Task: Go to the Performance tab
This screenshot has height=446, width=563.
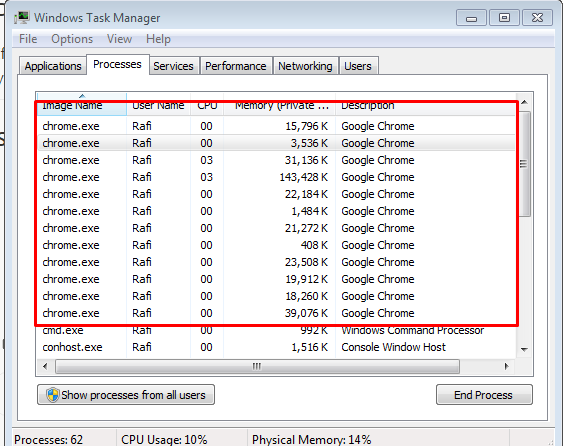Action: (x=236, y=66)
